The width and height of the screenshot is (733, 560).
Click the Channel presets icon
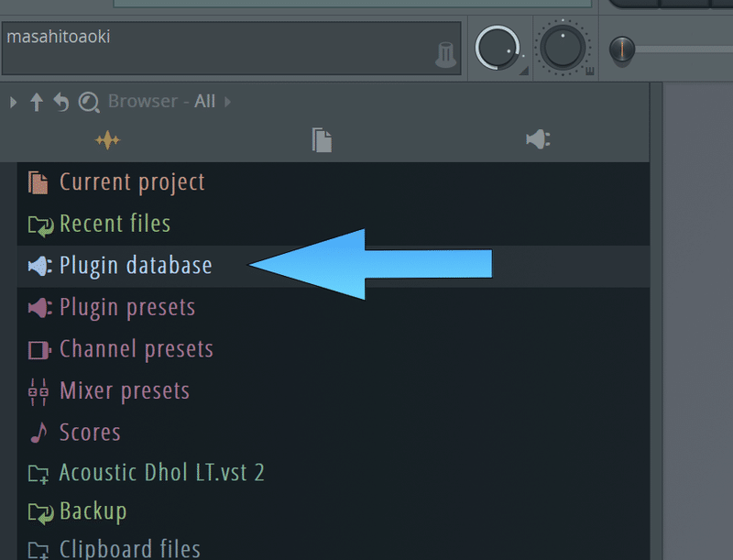point(39,349)
